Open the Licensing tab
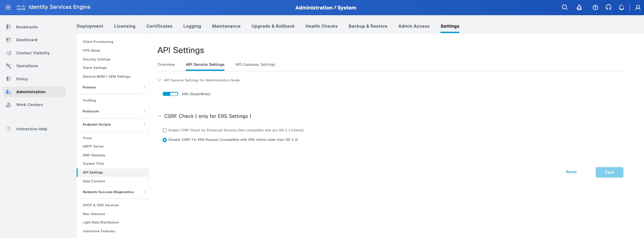 (x=125, y=26)
